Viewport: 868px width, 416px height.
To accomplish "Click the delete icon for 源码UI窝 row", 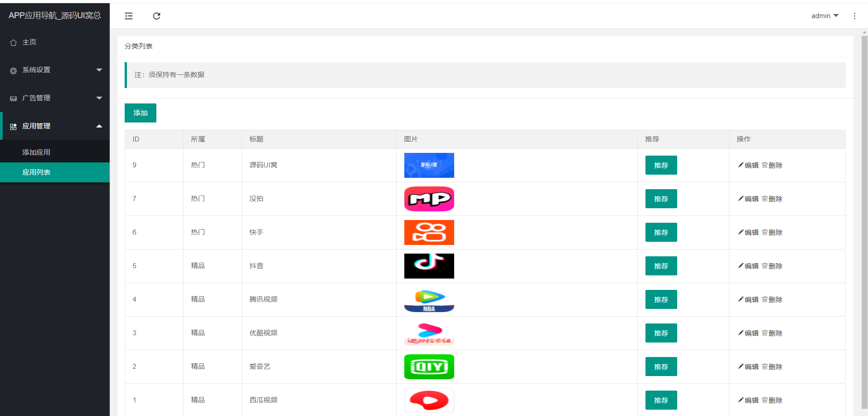I will [x=765, y=165].
